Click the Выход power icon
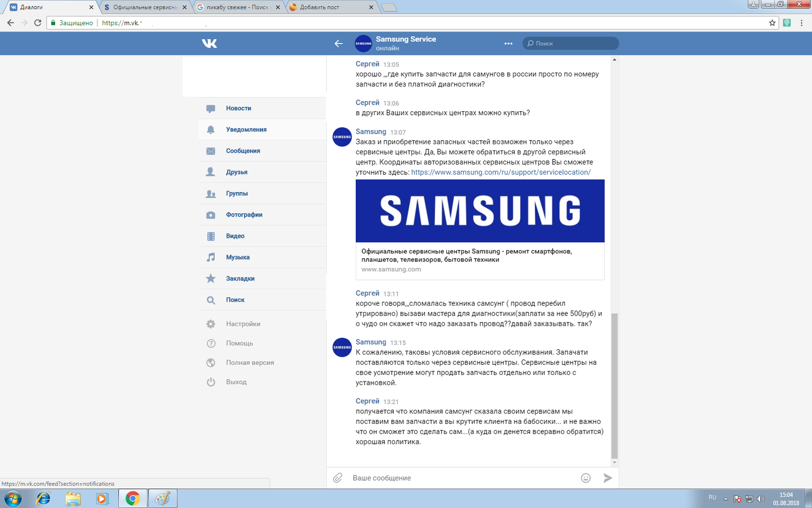Viewport: 812px width, 508px height. tap(211, 382)
